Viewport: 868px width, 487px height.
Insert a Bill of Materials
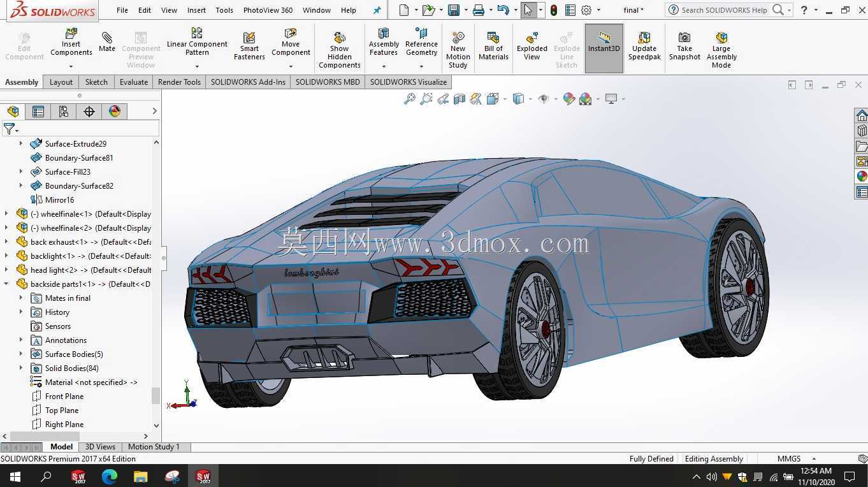(x=493, y=46)
